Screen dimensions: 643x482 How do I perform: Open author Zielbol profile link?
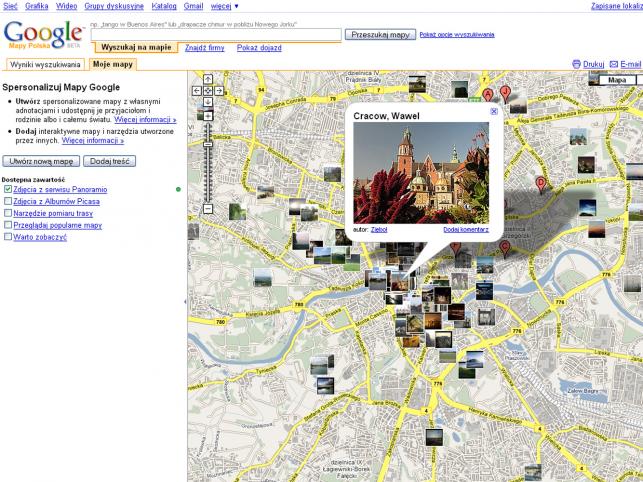[x=379, y=229]
